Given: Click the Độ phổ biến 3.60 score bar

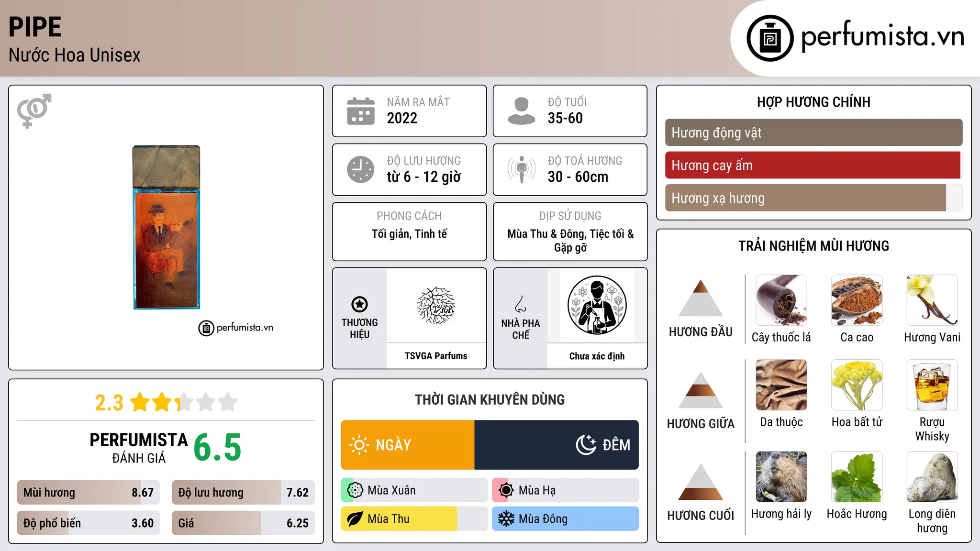Looking at the screenshot, I should tap(89, 523).
